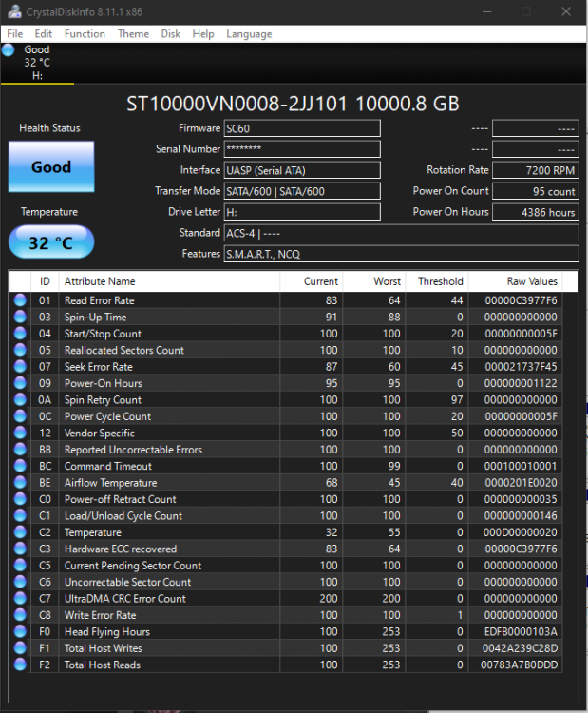Viewport: 588px width, 713px height.
Task: Click status orb for Spin Retry Count
Action: click(20, 399)
